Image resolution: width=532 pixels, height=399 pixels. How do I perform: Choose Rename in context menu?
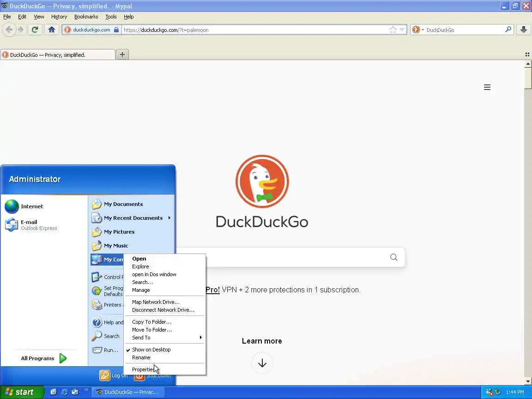coord(164,357)
